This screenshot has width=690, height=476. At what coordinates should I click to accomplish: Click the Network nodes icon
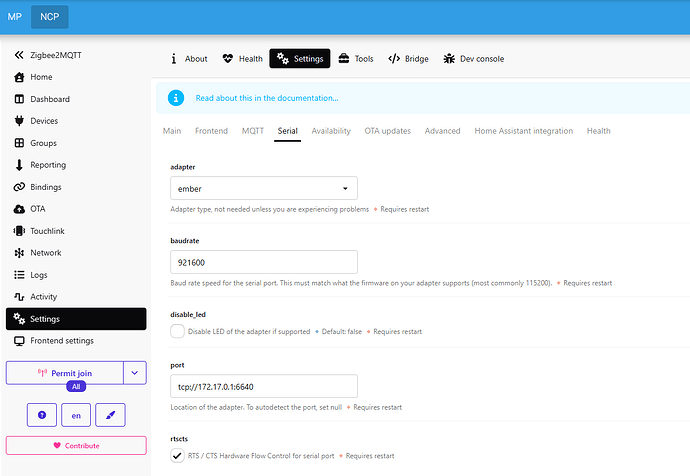click(x=19, y=253)
